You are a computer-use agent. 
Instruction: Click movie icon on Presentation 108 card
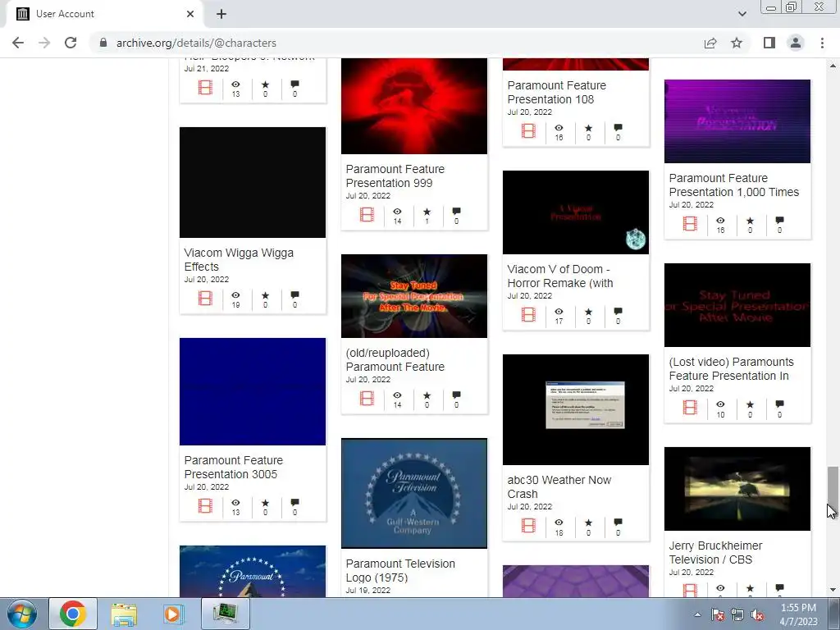528,131
